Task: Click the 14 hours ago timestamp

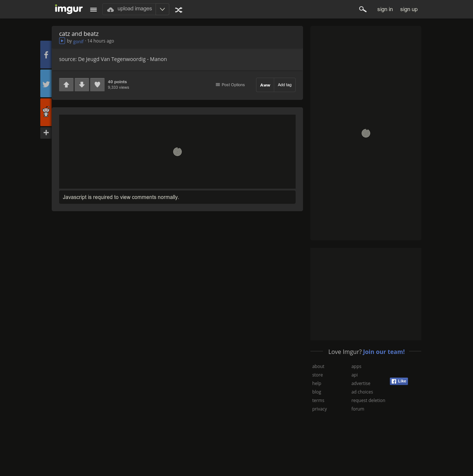Action: (101, 41)
